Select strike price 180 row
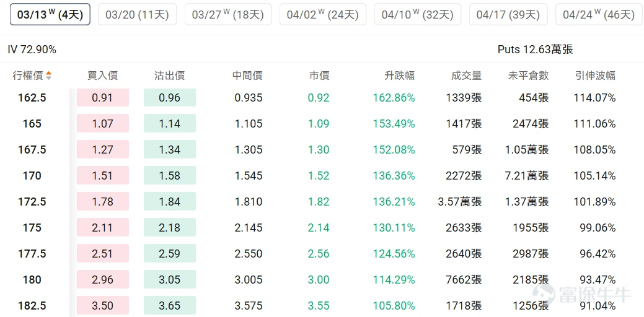 click(x=322, y=279)
